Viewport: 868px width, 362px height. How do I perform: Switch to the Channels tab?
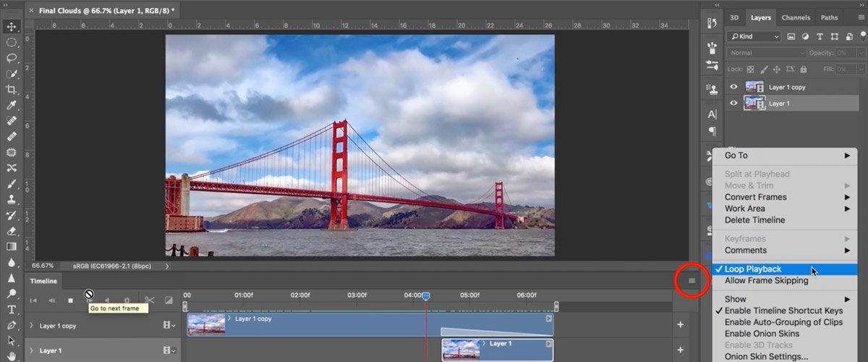(796, 17)
